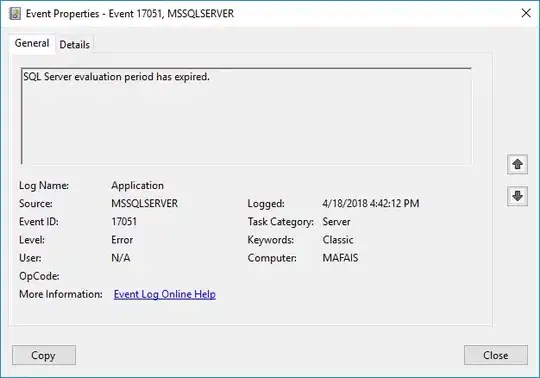Screen dimensions: 540x378
Task: Select the User value 'N/A'
Action: (121, 258)
